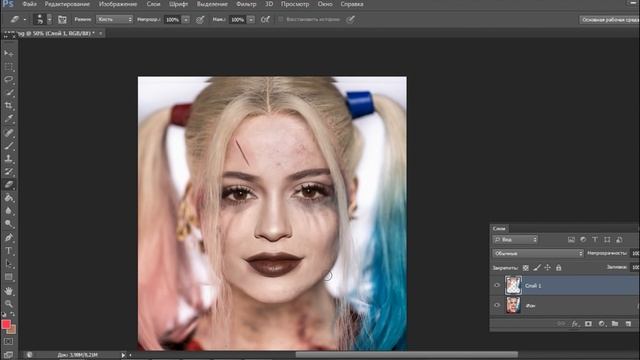Toggle lock image pixels
Screen dimensions: 640x360
click(x=537, y=268)
